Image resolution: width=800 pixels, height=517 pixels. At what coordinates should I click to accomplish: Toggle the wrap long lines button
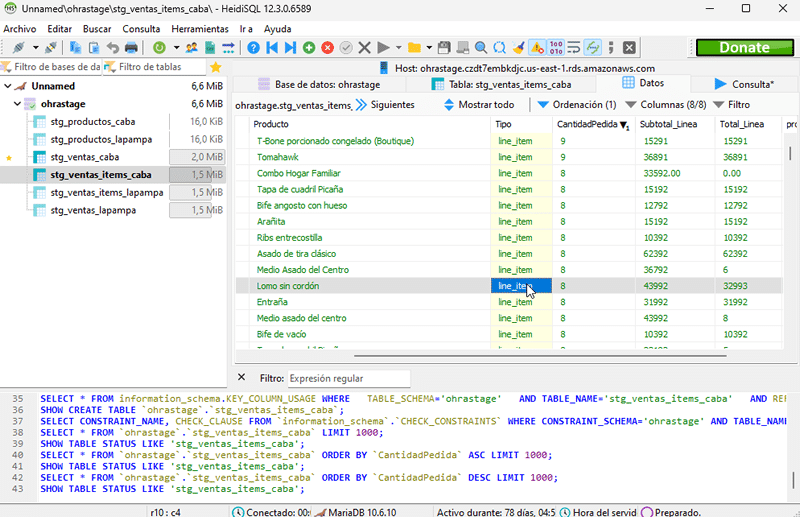click(575, 47)
